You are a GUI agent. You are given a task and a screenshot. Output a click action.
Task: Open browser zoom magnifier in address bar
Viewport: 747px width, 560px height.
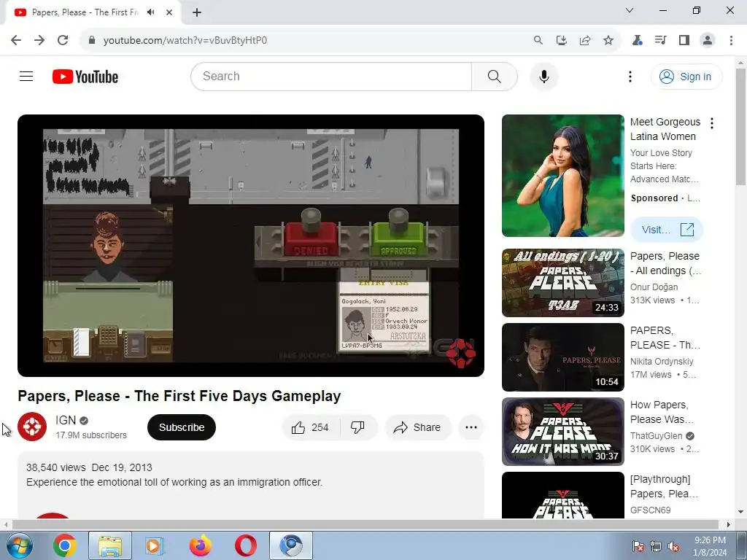(538, 40)
